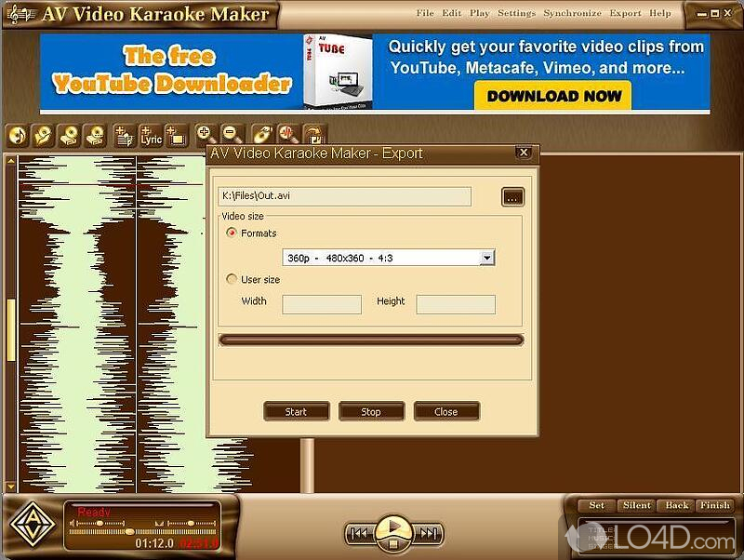Screen dimensions: 744x560
Task: Click the red Ready status text
Action: [94, 512]
